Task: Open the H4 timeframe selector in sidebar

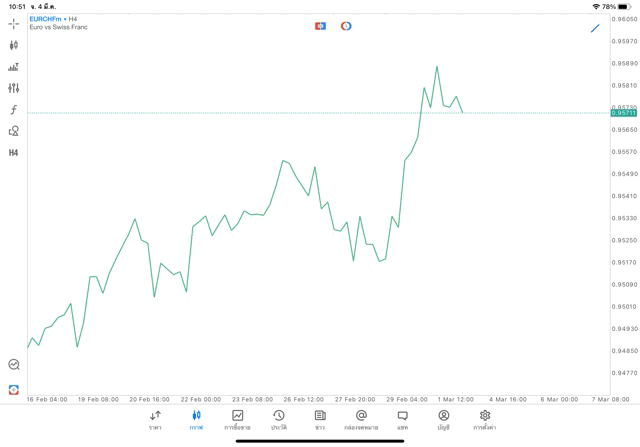Action: (13, 153)
